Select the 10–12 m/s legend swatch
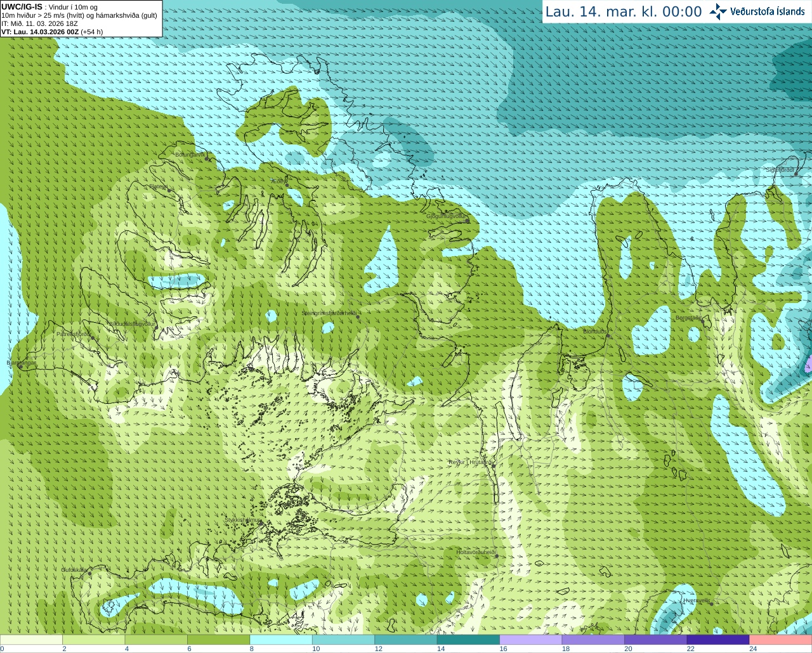The image size is (812, 653). 343,640
